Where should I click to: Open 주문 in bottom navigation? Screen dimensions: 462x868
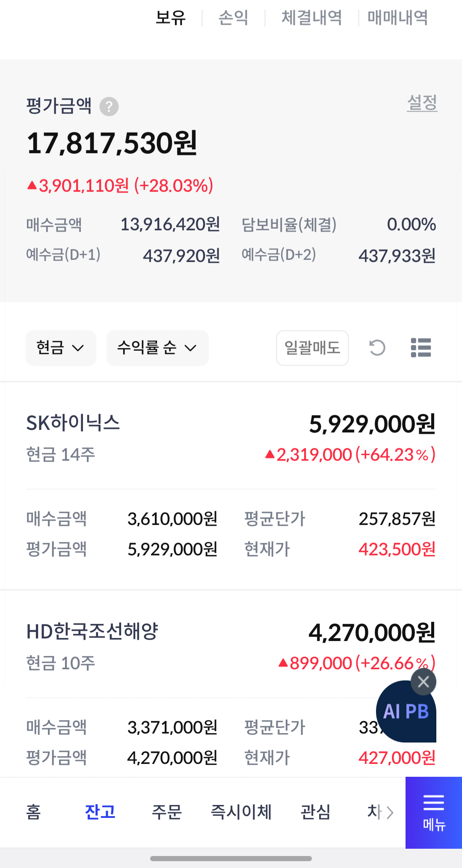click(x=167, y=811)
